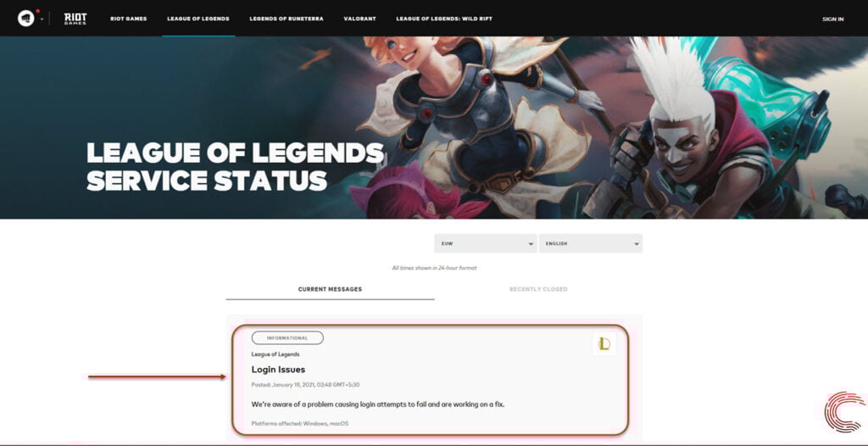Expand the English language dropdown
The width and height of the screenshot is (868, 446).
[591, 243]
